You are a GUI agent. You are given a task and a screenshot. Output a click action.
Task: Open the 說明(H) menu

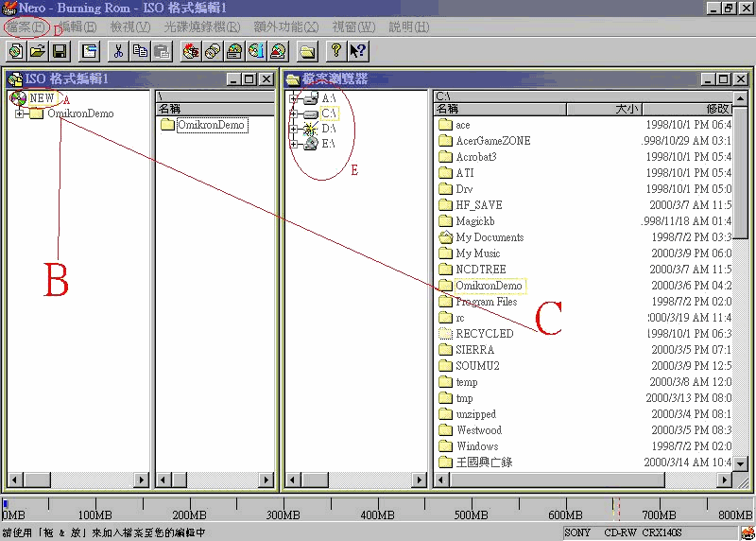(409, 26)
